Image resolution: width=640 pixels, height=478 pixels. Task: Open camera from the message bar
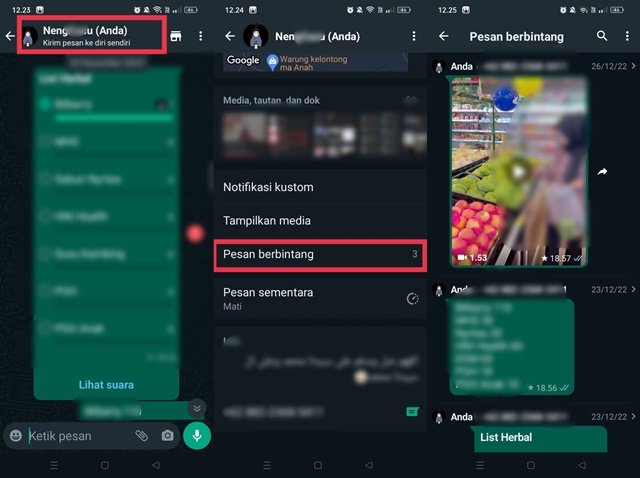[x=167, y=436]
